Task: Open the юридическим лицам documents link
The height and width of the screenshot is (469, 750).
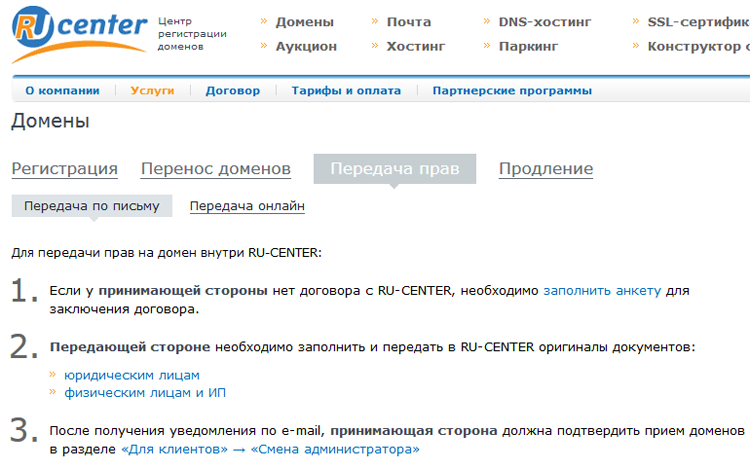Action: [132, 375]
